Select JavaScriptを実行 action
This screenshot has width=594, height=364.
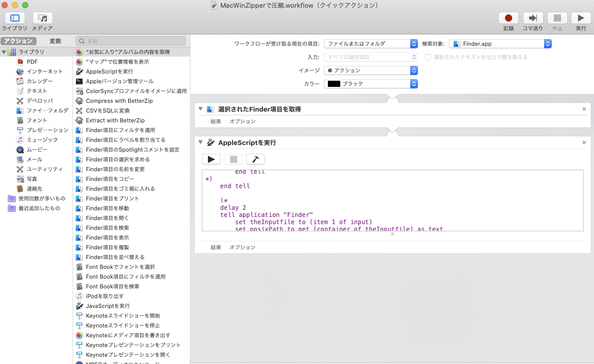point(108,306)
